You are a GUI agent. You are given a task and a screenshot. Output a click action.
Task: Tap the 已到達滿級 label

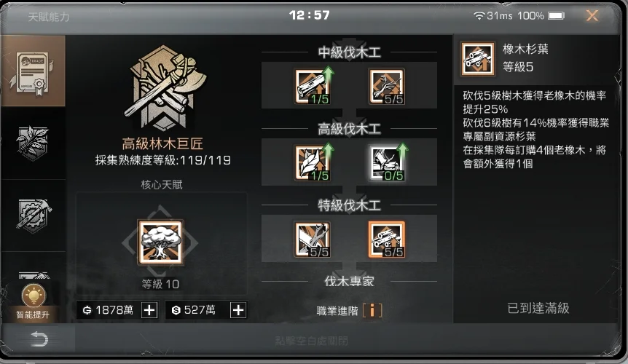(538, 308)
